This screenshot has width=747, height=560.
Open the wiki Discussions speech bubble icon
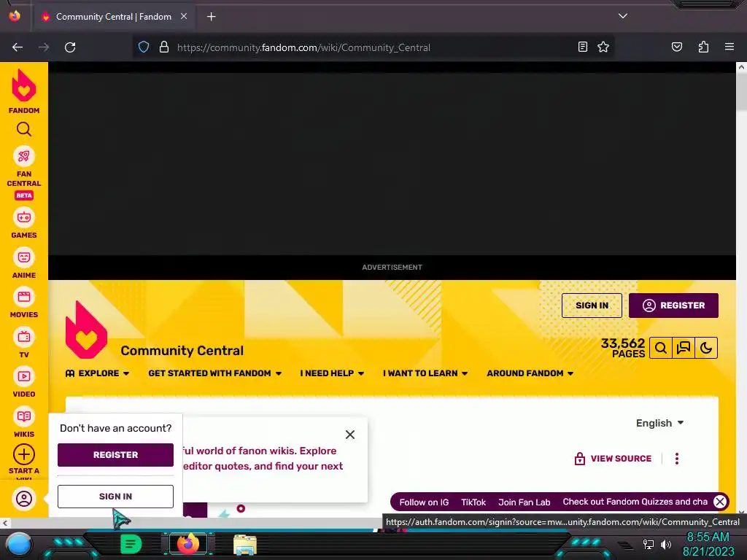pos(684,348)
